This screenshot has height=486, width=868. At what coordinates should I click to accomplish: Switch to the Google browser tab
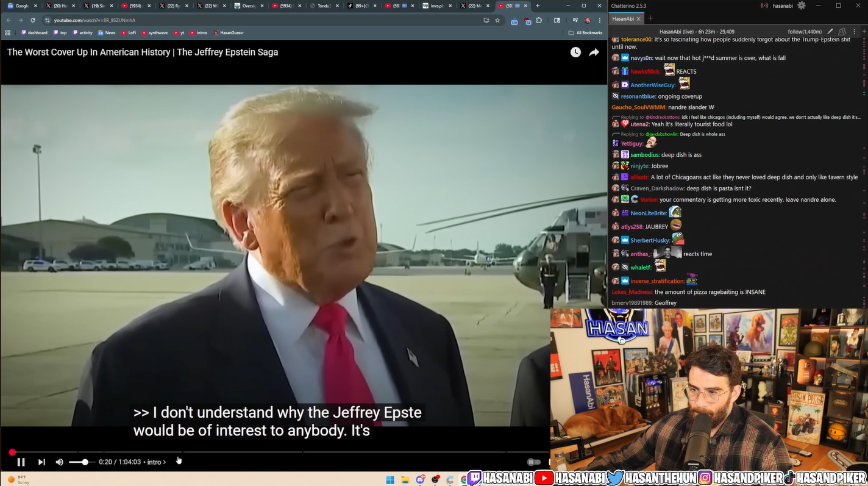coord(22,5)
